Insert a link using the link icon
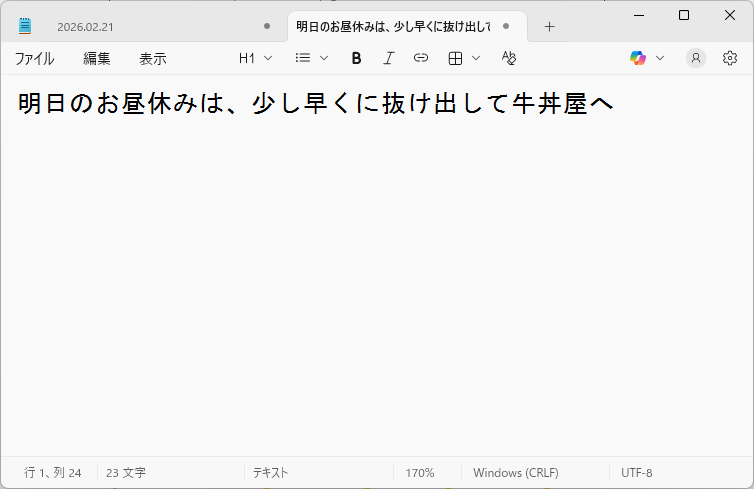 point(421,58)
